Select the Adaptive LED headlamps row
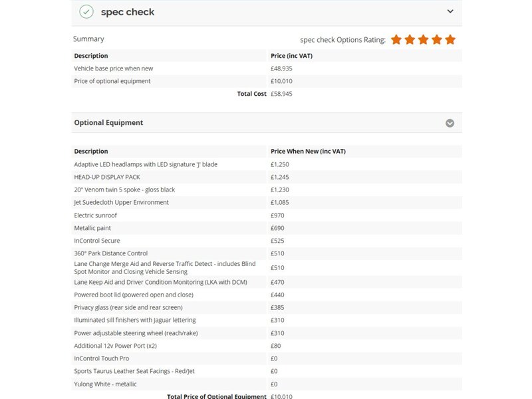Image resolution: width=532 pixels, height=399 pixels. 267,164
